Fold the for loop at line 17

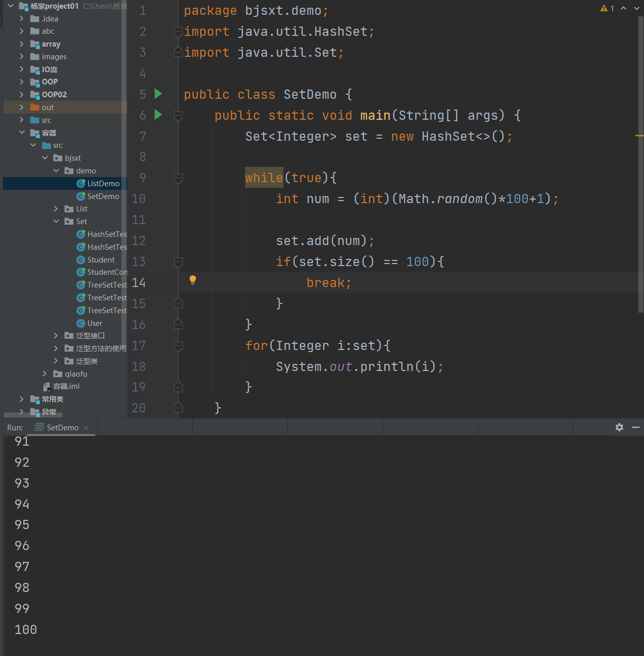179,346
